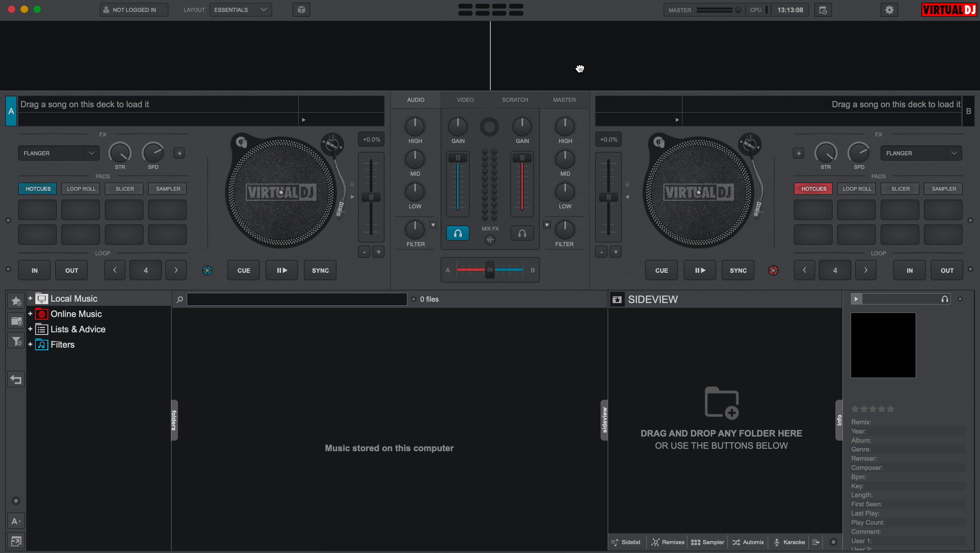Click the add filter folder sidebar icon

(x=16, y=341)
